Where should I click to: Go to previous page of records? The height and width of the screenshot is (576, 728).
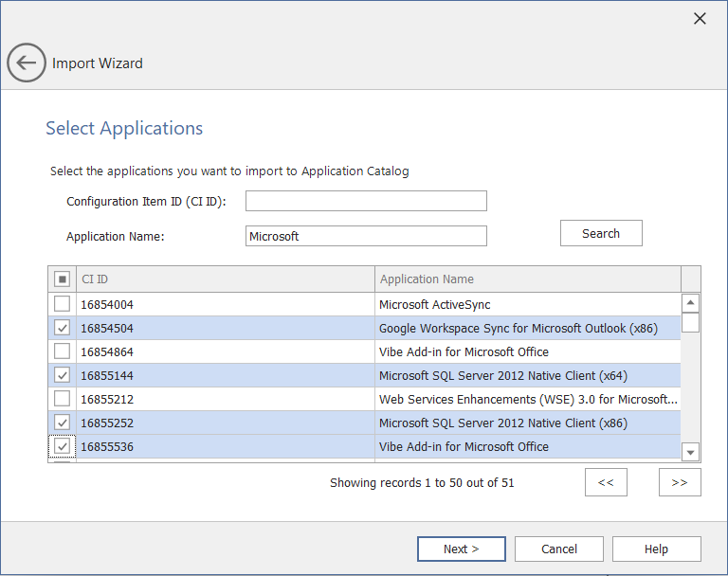click(606, 482)
